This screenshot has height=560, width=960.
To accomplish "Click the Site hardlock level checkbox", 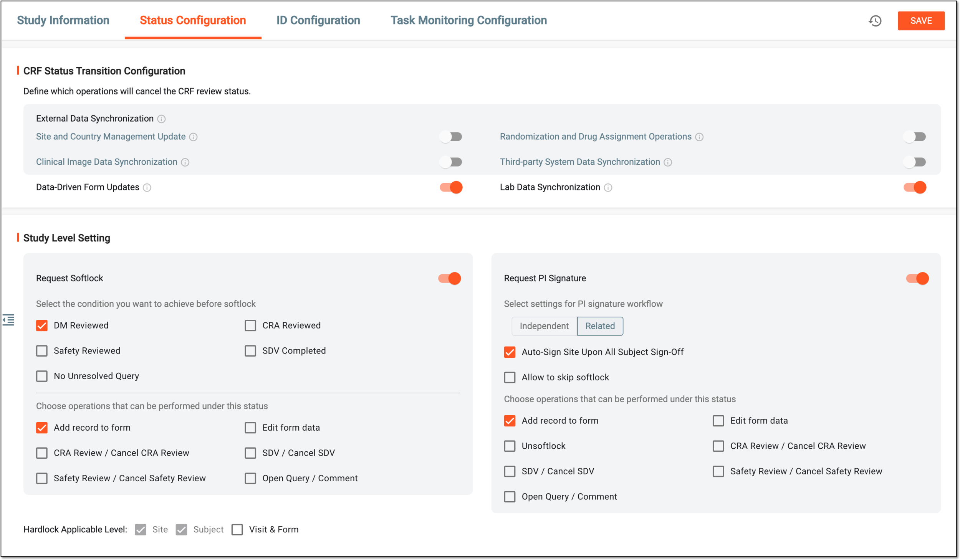I will coord(141,530).
